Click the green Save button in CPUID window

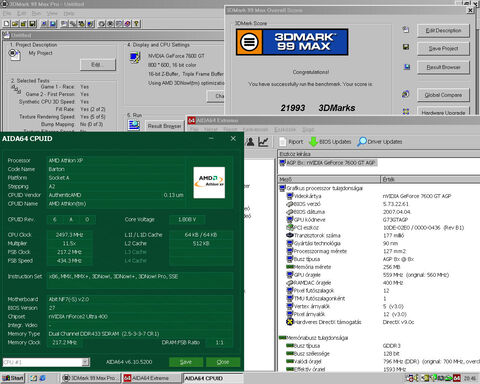coord(186,362)
